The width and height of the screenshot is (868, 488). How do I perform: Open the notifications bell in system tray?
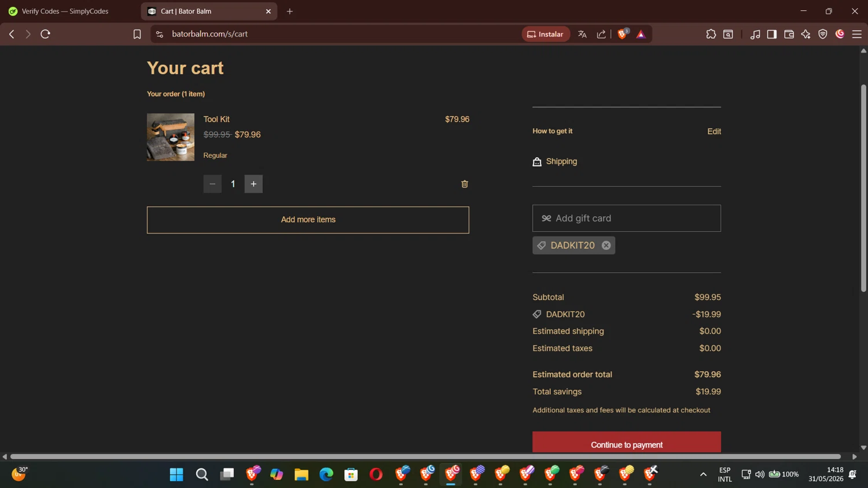coord(853,475)
